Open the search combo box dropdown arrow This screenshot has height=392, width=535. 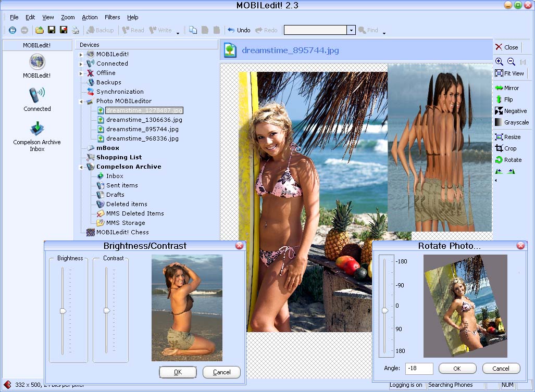click(x=351, y=30)
